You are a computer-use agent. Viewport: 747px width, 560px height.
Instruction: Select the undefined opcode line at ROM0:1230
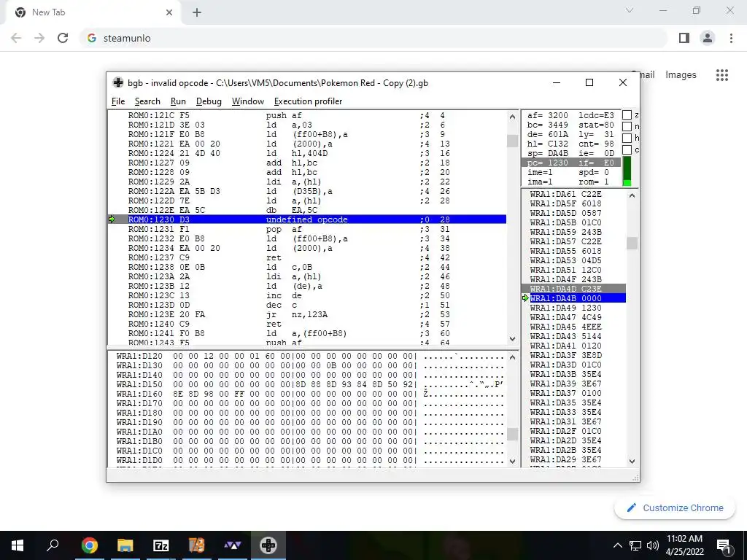[307, 219]
